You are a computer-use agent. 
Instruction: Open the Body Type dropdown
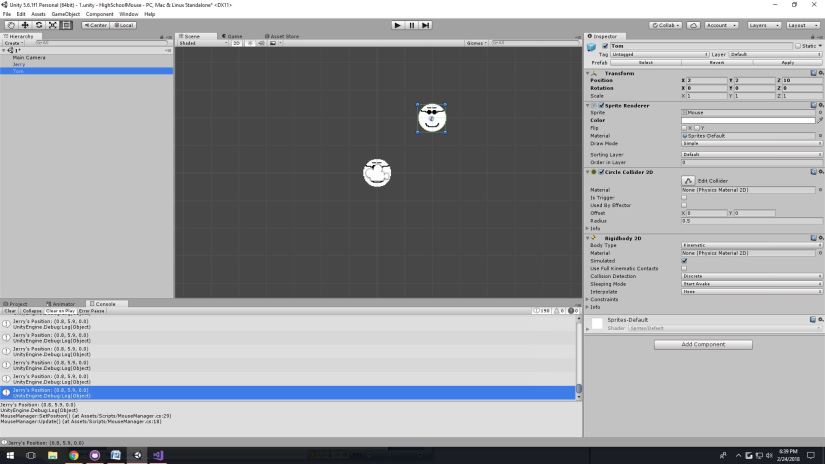click(x=751, y=245)
